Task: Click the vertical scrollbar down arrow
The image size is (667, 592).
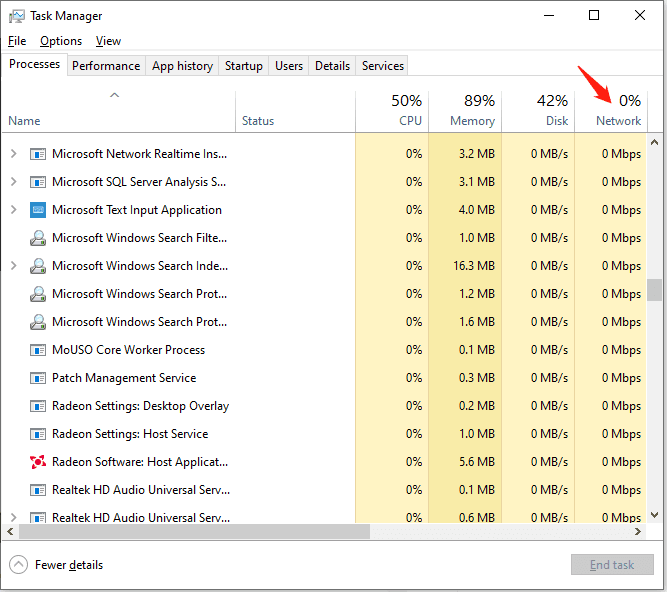Action: click(655, 515)
